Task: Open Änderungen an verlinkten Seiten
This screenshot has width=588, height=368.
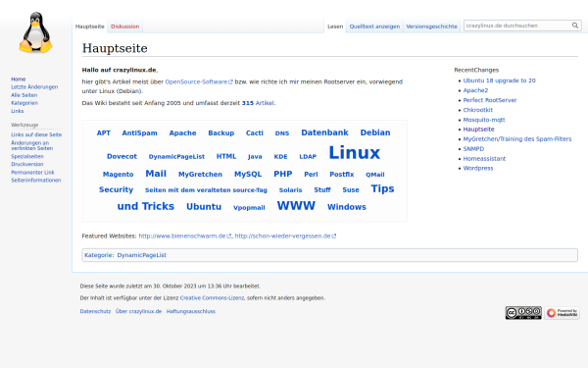Action: pyautogui.click(x=32, y=145)
